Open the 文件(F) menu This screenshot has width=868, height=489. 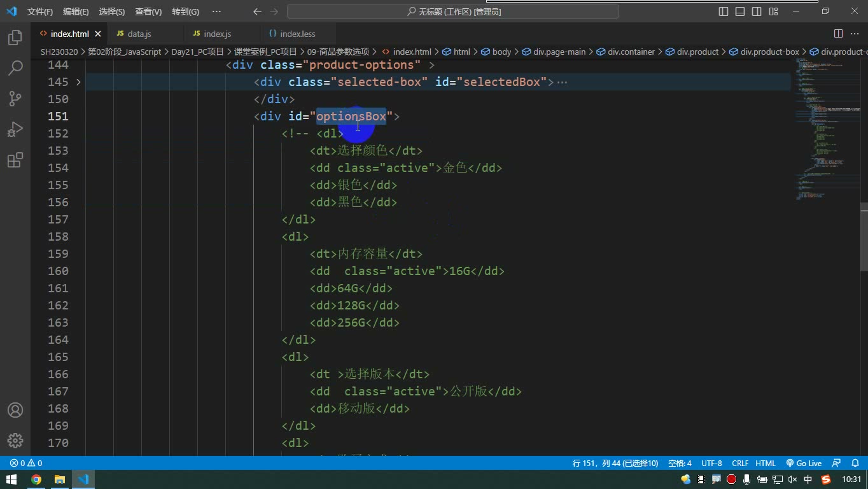(x=40, y=11)
